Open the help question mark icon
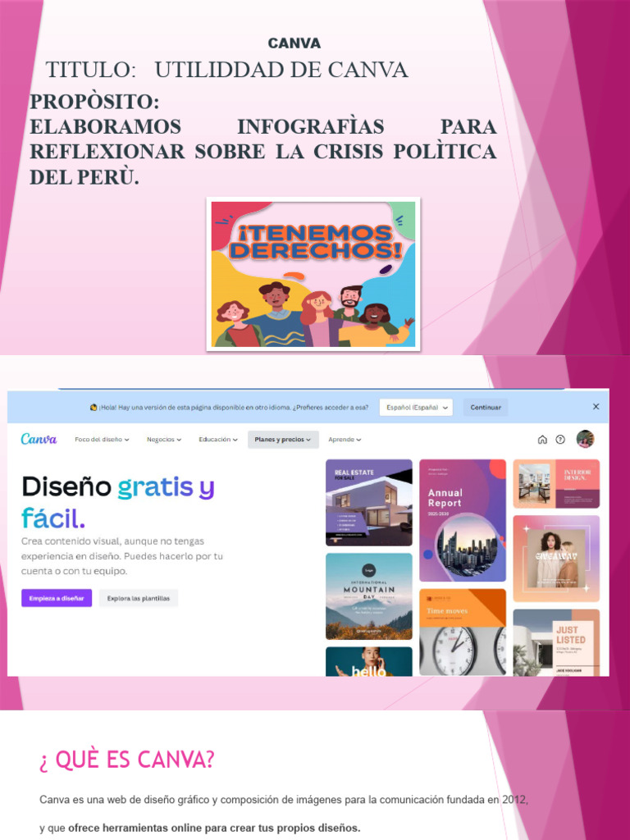The width and height of the screenshot is (630, 840). click(560, 440)
